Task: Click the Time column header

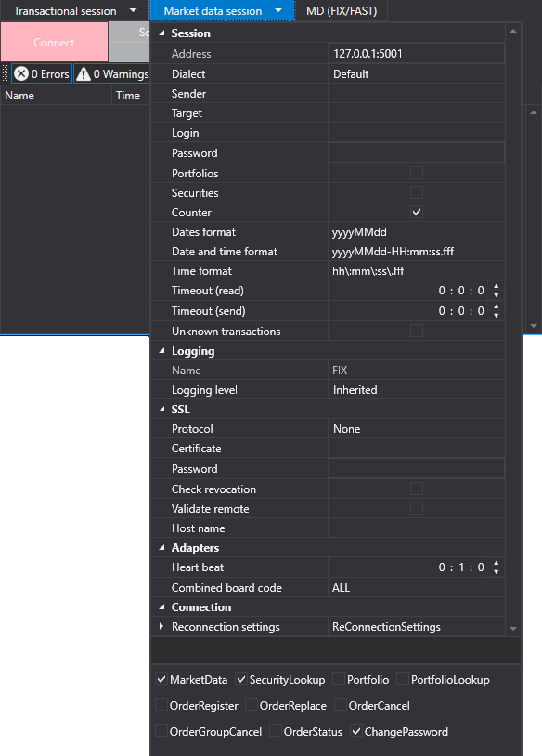Action: 131,96
